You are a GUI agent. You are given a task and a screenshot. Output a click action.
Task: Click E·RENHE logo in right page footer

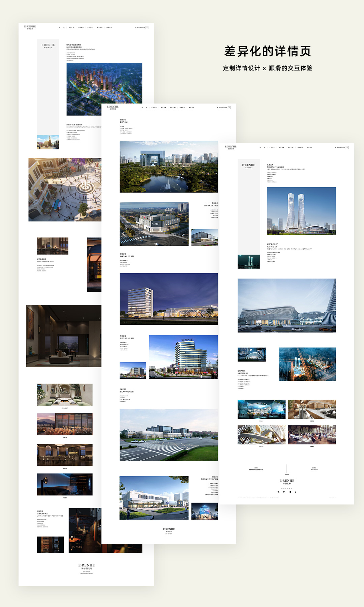click(x=287, y=482)
